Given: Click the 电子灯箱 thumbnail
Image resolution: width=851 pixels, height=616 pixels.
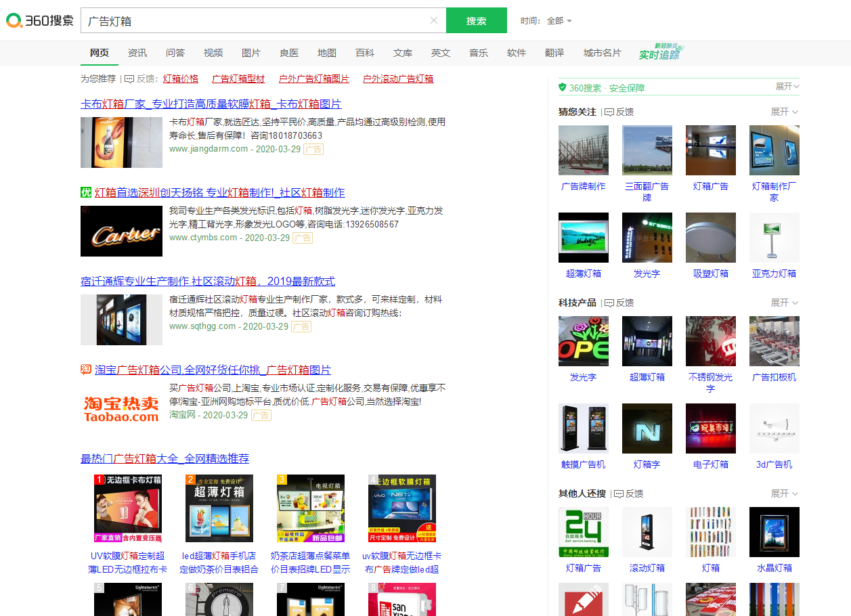Looking at the screenshot, I should (711, 428).
